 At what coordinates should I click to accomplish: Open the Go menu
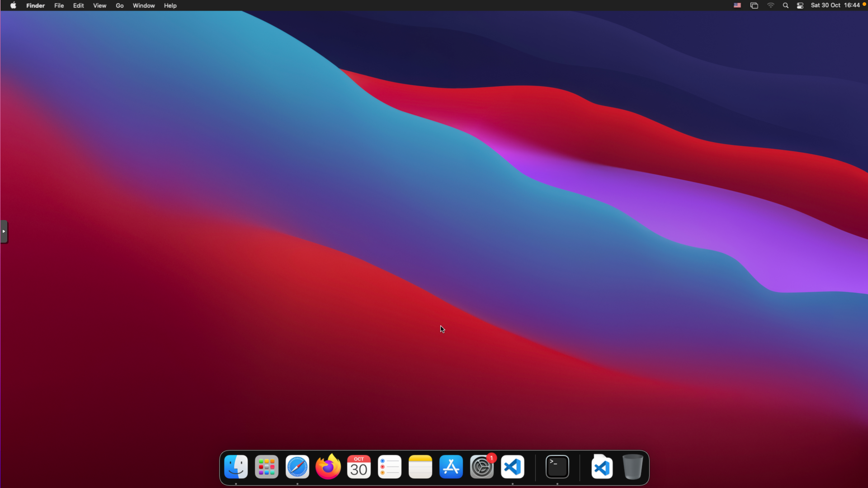click(x=119, y=5)
